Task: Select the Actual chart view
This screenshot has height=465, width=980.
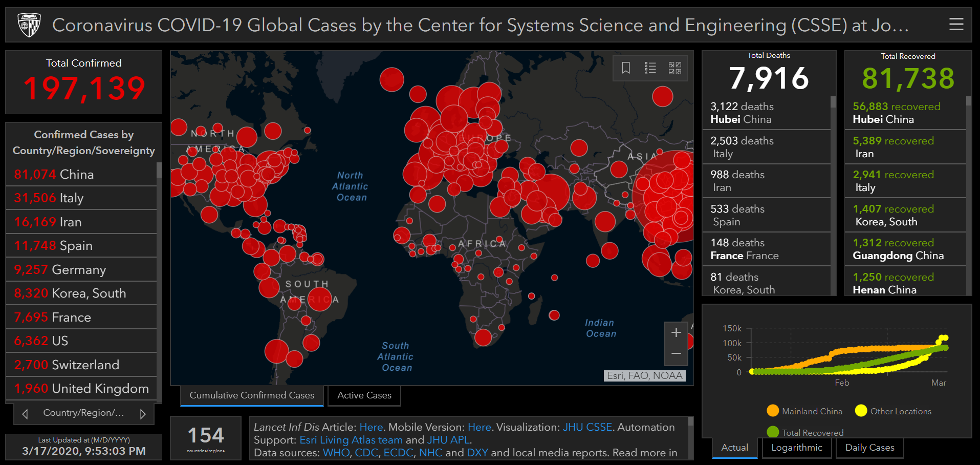Action: pyautogui.click(x=734, y=448)
